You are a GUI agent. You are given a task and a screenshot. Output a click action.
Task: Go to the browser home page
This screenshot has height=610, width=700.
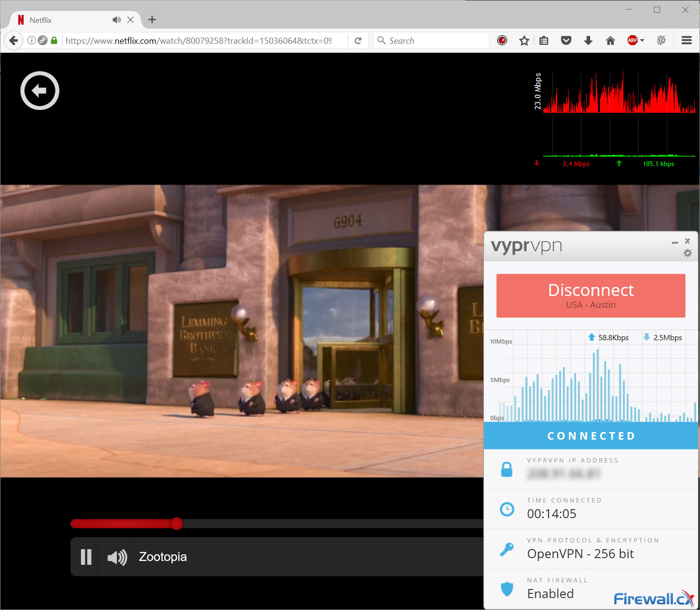tap(610, 40)
